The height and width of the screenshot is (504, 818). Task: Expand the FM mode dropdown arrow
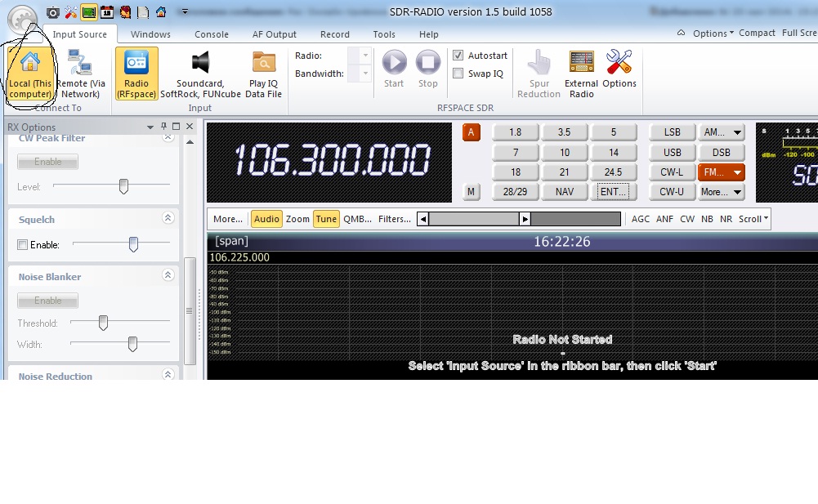(737, 172)
